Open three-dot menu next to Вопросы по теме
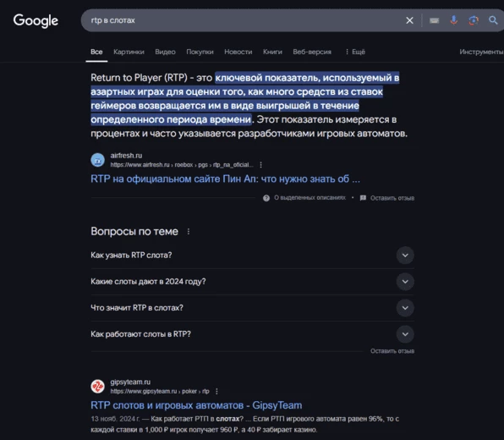 (189, 231)
